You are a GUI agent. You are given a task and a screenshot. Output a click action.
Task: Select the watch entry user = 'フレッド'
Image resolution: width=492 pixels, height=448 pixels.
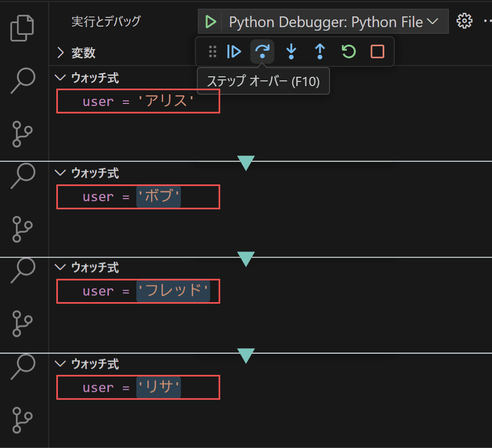pos(138,291)
